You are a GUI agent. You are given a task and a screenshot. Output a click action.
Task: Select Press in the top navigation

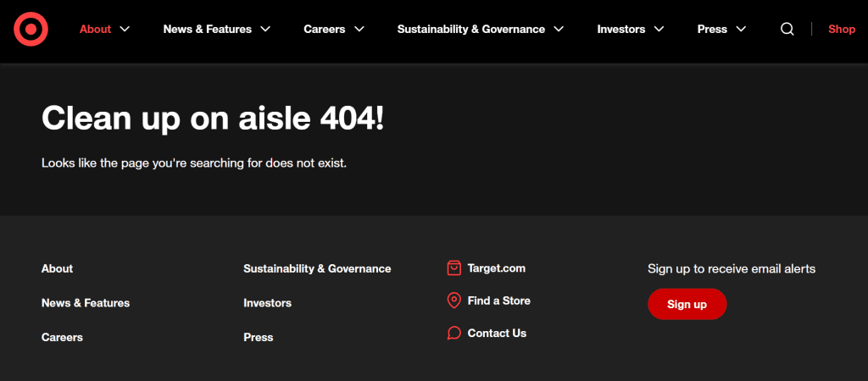(x=712, y=29)
